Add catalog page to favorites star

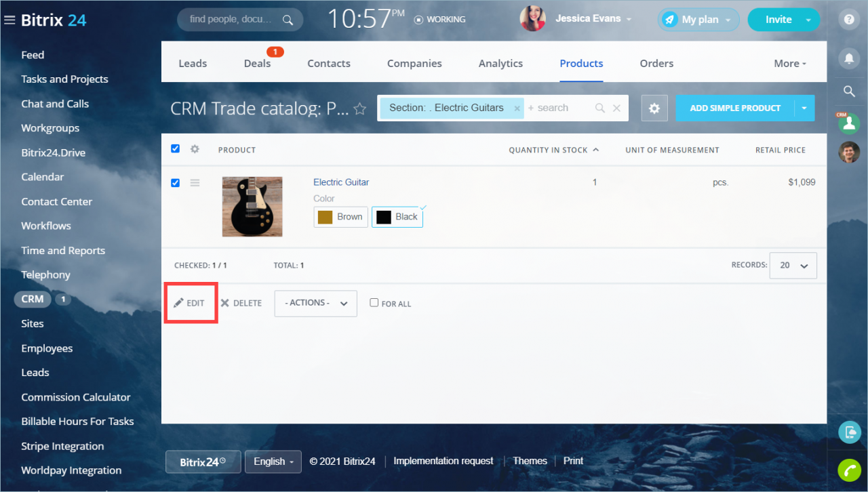click(x=360, y=108)
